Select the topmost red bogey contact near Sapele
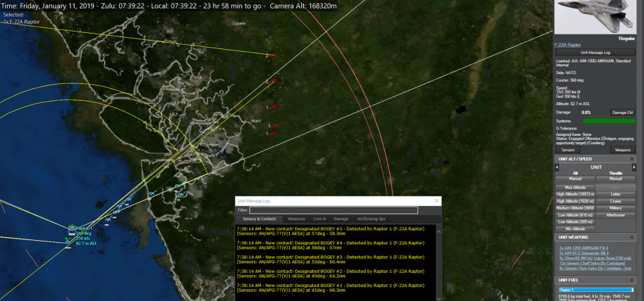Viewport: 644px width, 301px height. 274,54
